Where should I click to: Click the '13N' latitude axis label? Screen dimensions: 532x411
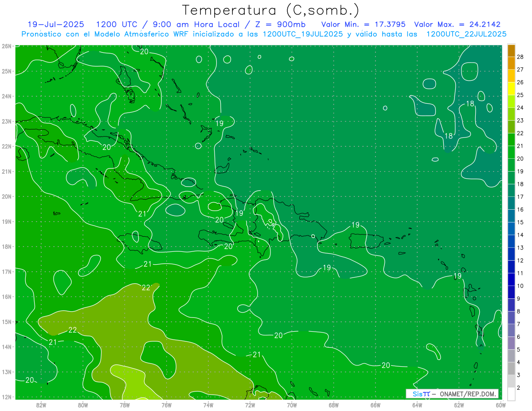tap(6, 372)
